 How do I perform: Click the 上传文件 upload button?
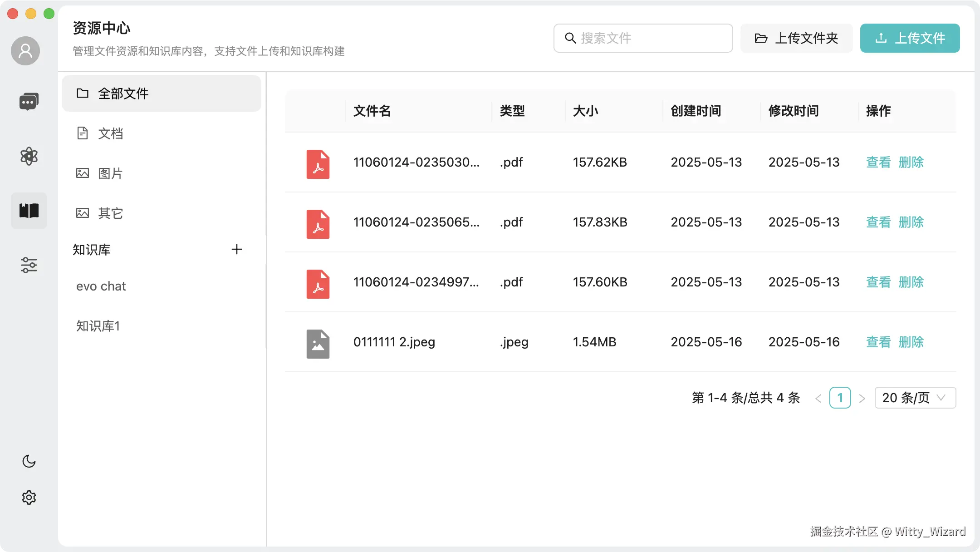click(910, 38)
